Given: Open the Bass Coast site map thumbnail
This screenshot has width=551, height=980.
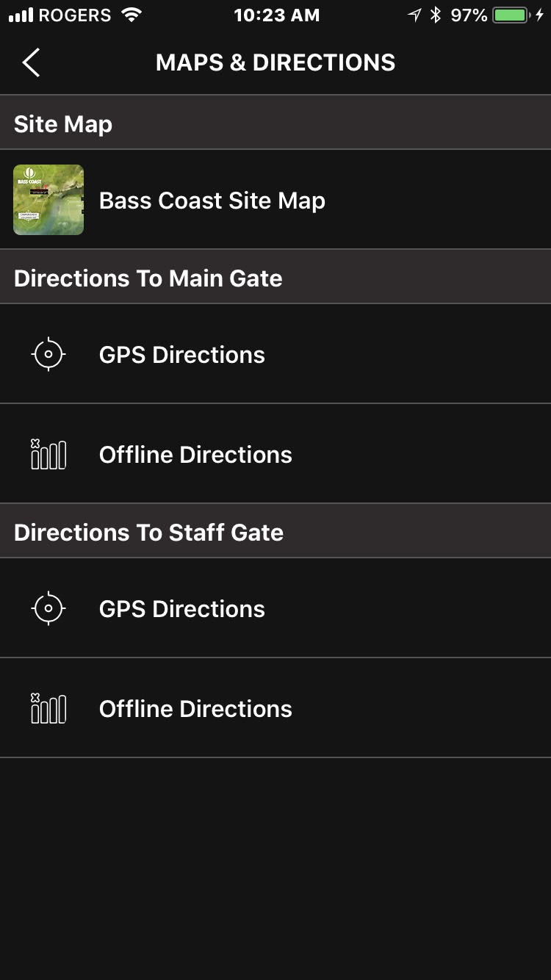Looking at the screenshot, I should (x=48, y=200).
